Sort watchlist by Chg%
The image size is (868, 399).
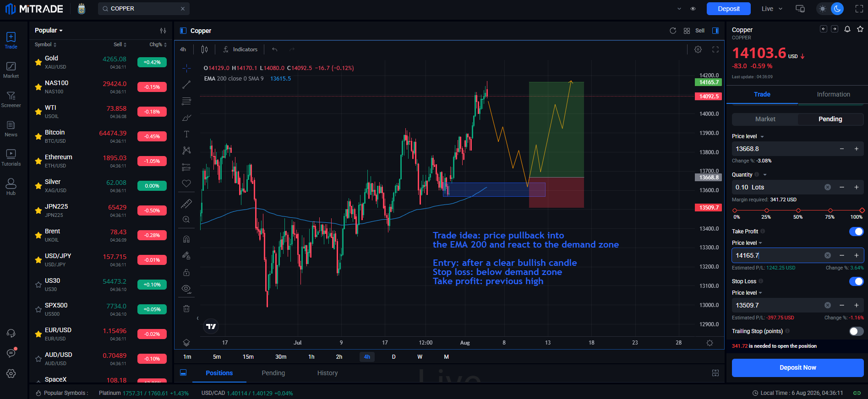158,44
